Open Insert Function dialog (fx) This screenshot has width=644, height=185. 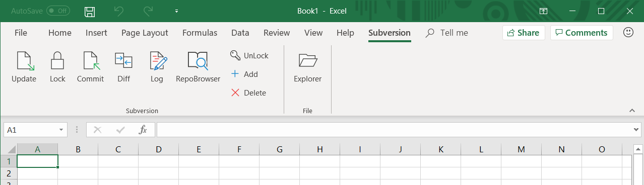click(x=143, y=130)
